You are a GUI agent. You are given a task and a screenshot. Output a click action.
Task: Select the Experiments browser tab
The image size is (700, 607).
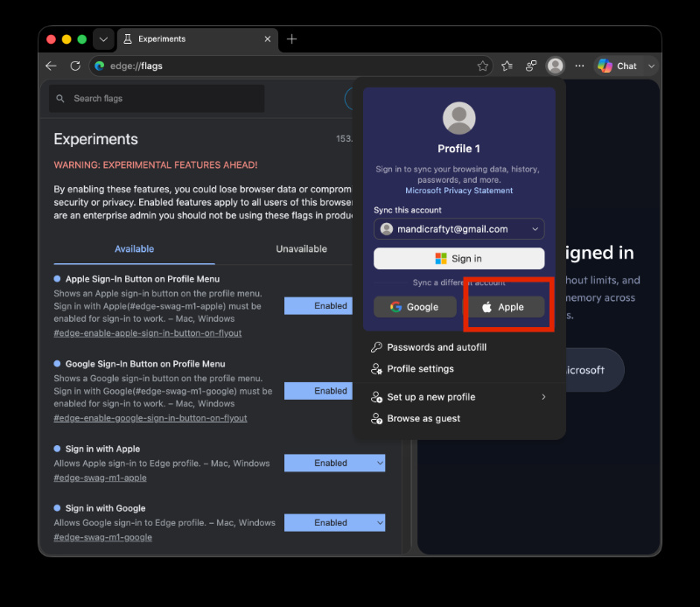pos(198,39)
